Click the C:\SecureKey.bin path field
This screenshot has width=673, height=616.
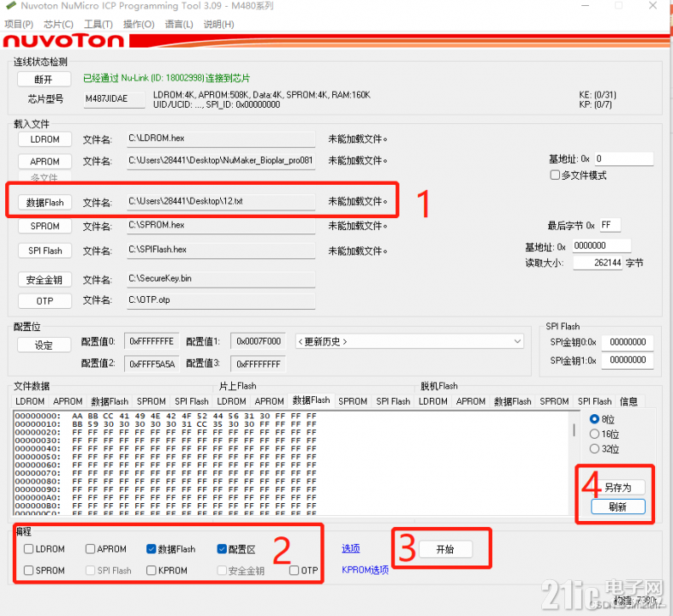[221, 279]
